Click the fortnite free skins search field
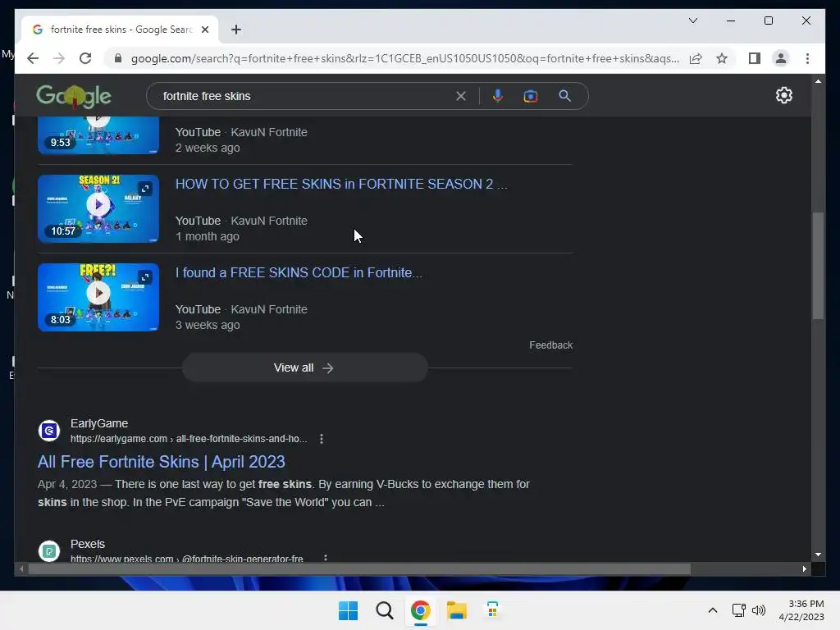The width and height of the screenshot is (840, 630). (305, 96)
